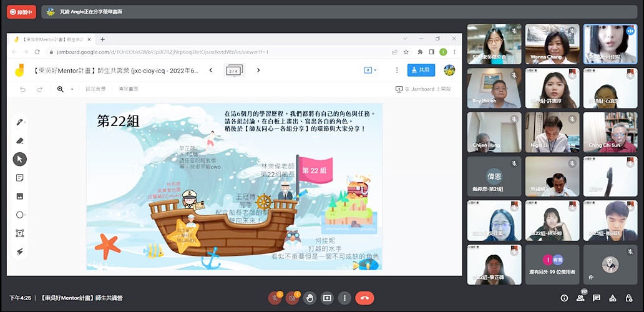Open a new Chrome browser tab
This screenshot has width=644, height=312.
pyautogui.click(x=102, y=39)
